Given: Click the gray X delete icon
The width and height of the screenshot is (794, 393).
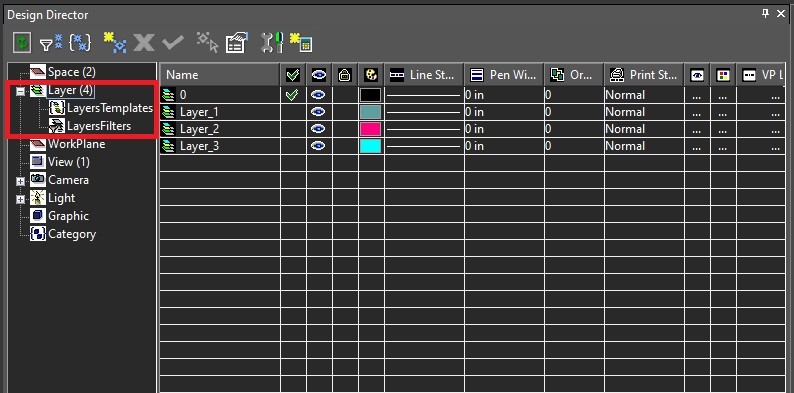Looking at the screenshot, I should (144, 44).
